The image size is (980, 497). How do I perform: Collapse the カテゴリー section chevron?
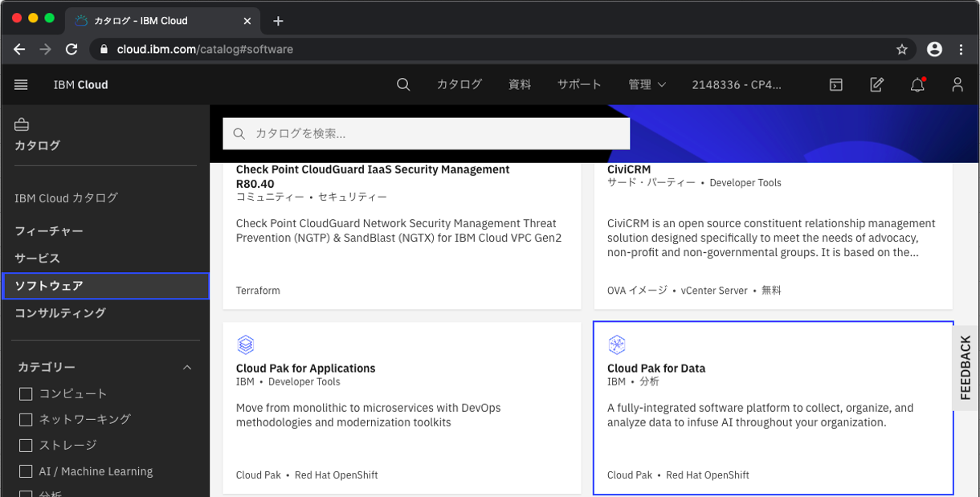pos(187,367)
